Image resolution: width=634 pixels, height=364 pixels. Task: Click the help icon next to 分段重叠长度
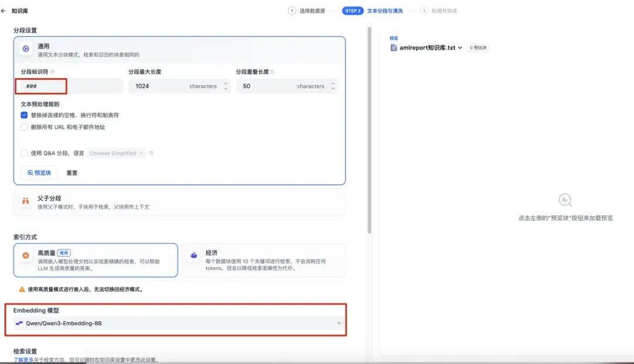272,72
